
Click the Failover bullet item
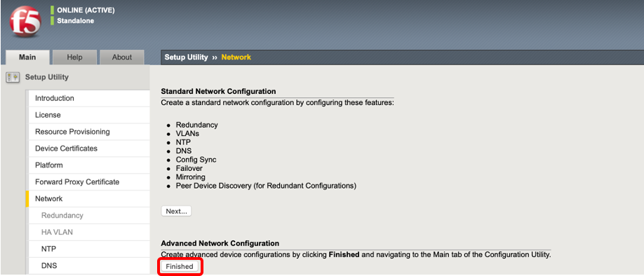click(189, 168)
